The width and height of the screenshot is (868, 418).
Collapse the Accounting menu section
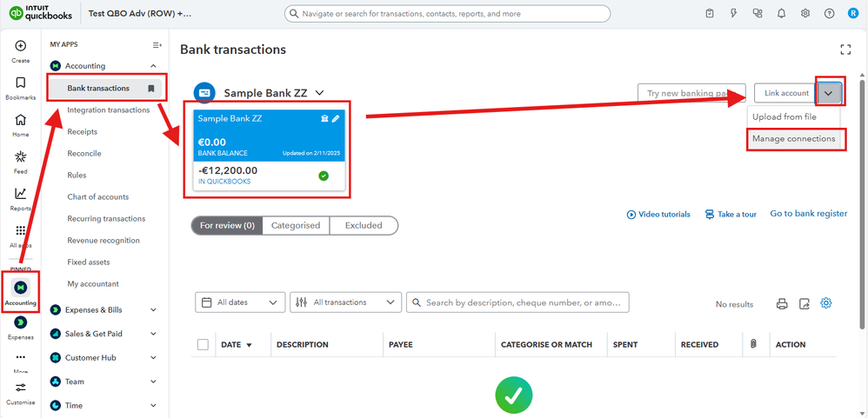coord(153,66)
